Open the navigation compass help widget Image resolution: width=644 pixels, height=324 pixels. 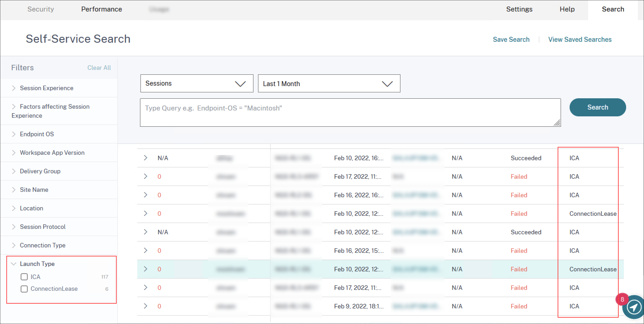tap(634, 307)
